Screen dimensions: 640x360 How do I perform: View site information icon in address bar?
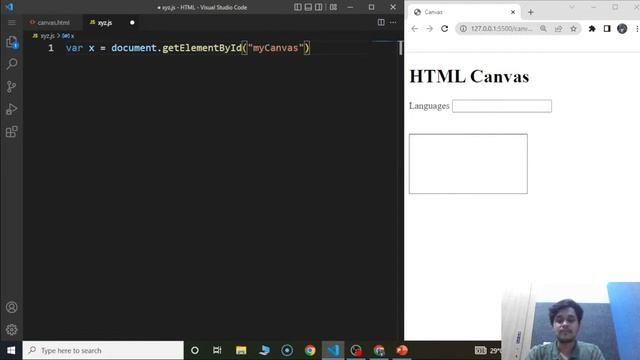(463, 29)
